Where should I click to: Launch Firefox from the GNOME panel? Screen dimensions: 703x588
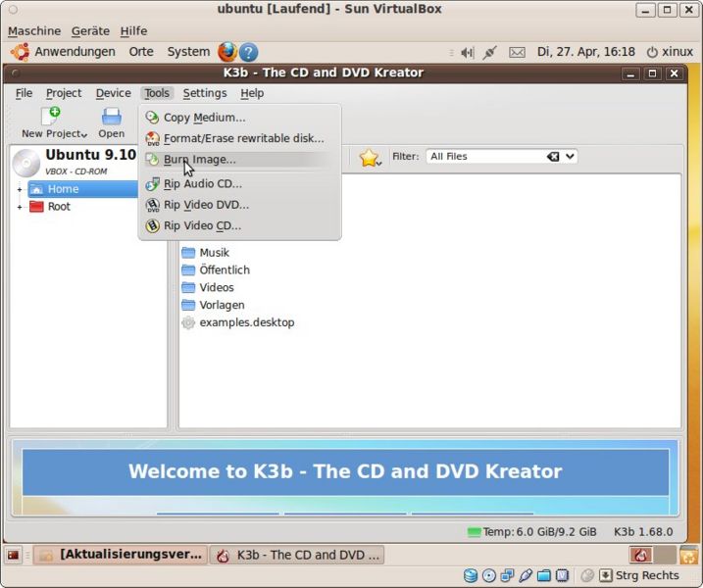227,52
